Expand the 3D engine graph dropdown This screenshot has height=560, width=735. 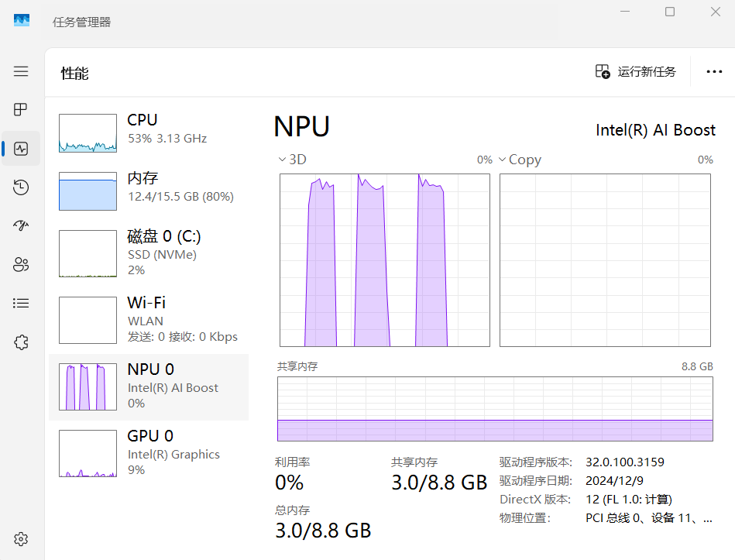click(292, 160)
